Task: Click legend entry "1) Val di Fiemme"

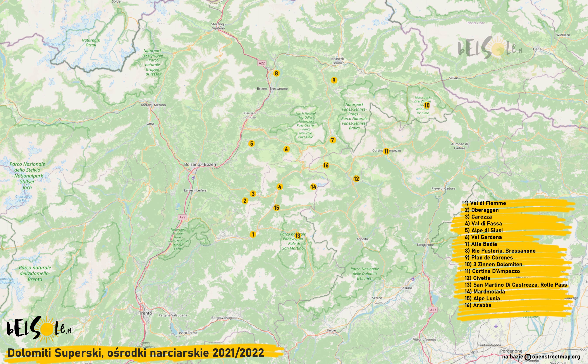Action: [x=485, y=203]
